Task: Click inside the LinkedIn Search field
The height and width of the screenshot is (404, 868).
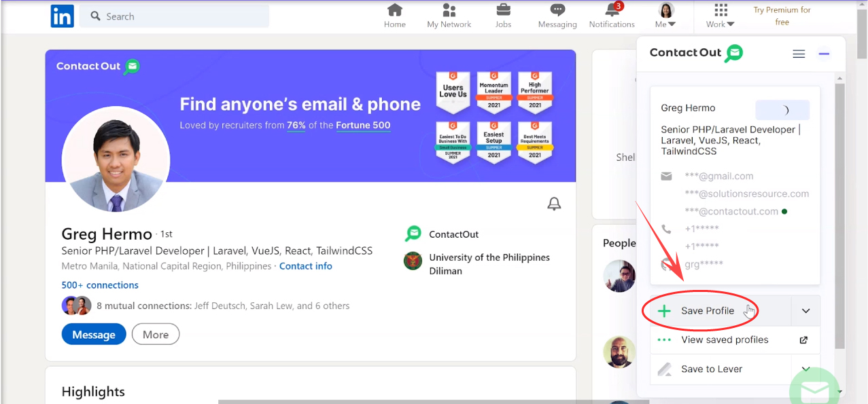Action: (174, 16)
